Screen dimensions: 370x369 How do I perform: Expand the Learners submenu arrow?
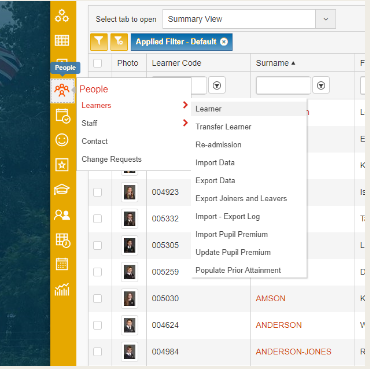point(185,105)
